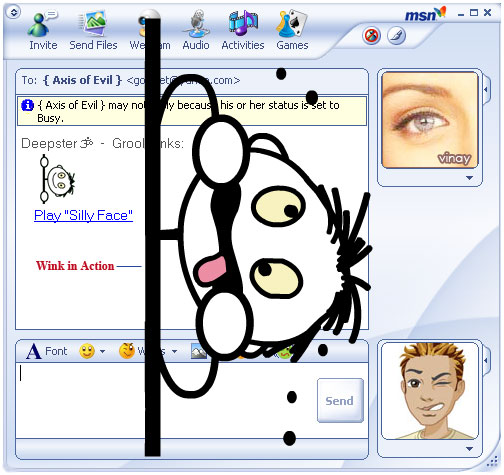
Task: Block this contact using red icon
Action: (x=371, y=36)
